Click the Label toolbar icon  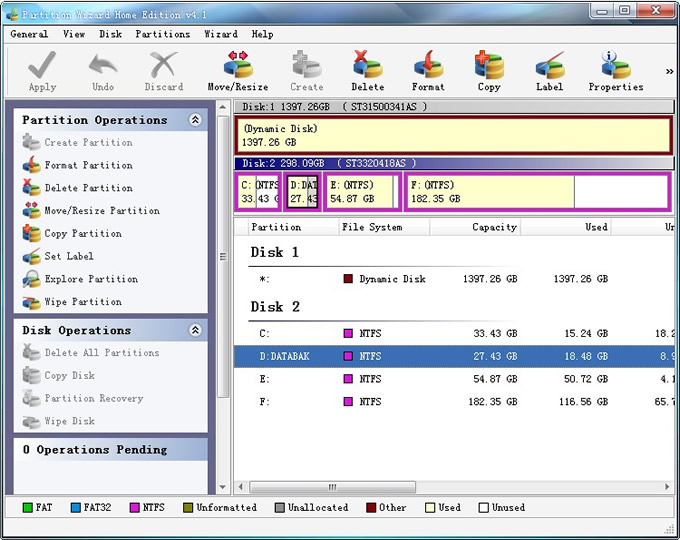click(549, 65)
